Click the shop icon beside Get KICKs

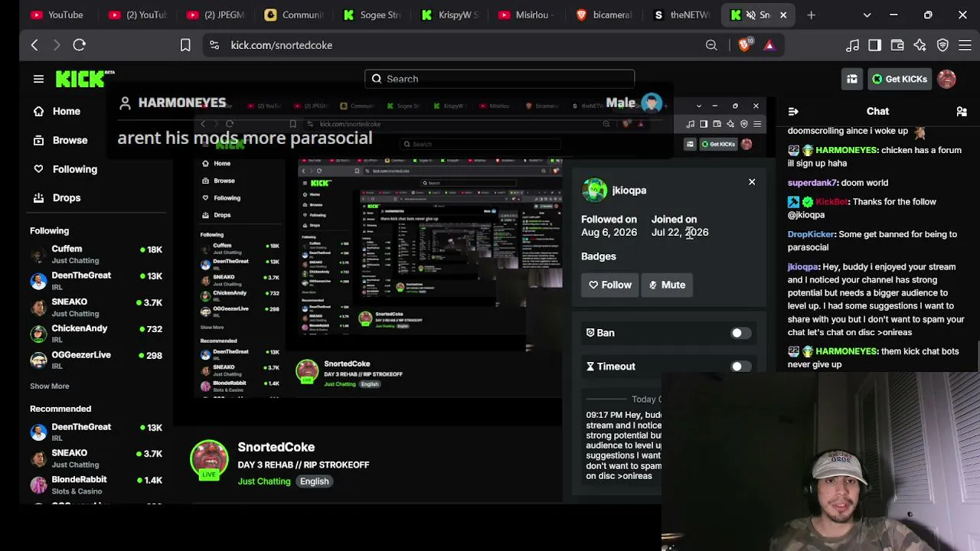852,79
